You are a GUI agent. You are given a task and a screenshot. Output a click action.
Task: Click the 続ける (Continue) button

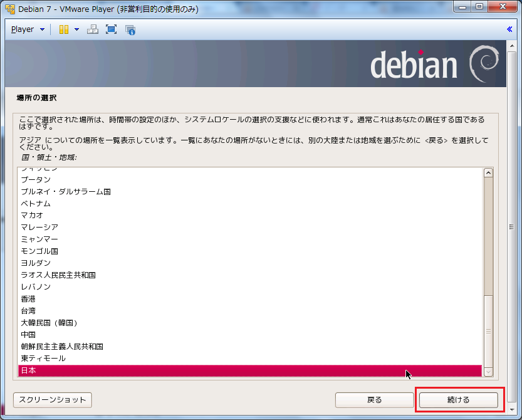[x=459, y=400]
